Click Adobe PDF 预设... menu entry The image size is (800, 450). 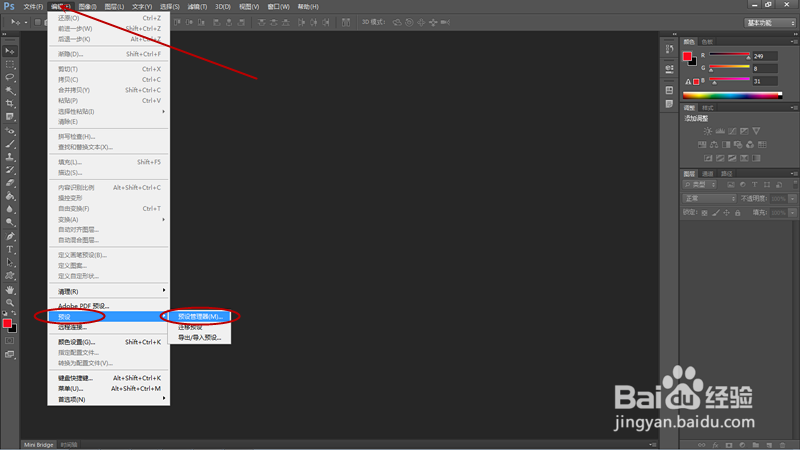[109, 306]
